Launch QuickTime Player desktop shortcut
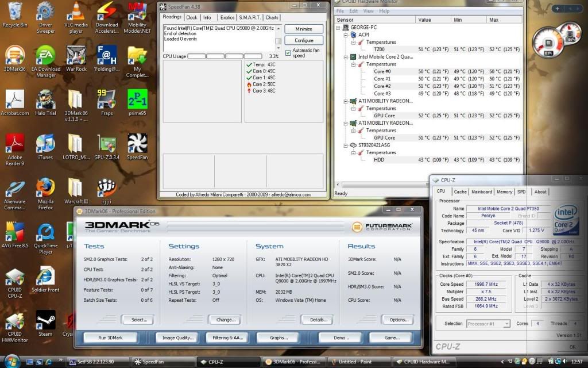The width and height of the screenshot is (588, 368). point(46,238)
